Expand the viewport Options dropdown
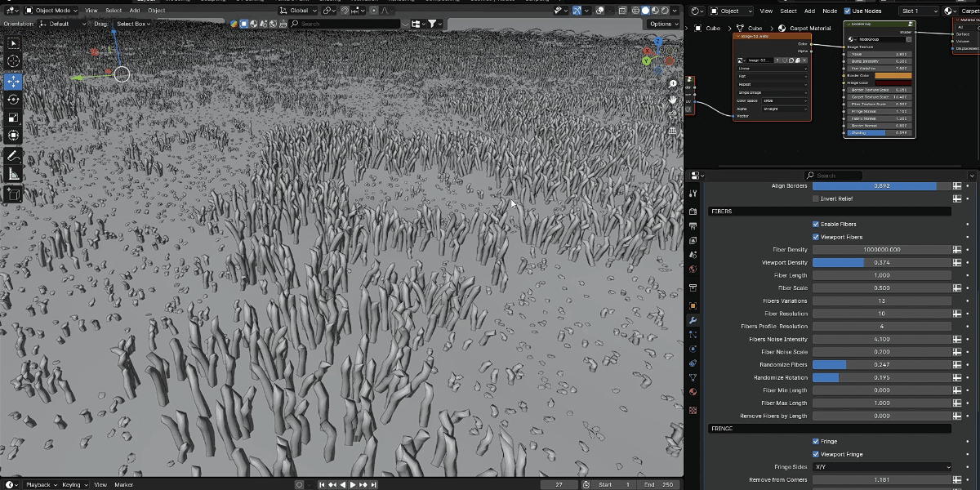 coord(663,24)
